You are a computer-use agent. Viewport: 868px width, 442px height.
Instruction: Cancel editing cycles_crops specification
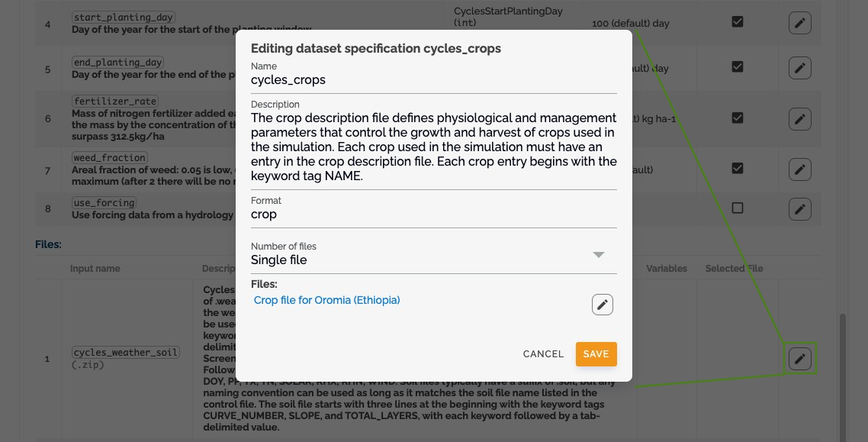click(x=543, y=354)
